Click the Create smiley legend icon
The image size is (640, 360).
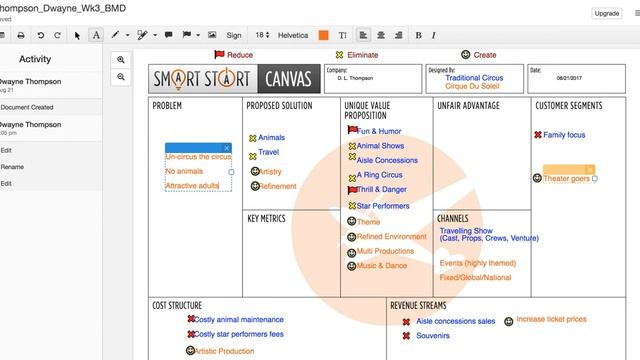tap(465, 54)
